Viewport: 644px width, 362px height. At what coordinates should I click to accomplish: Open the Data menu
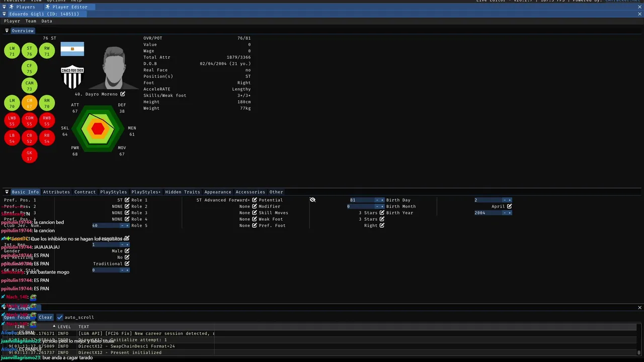[47, 21]
